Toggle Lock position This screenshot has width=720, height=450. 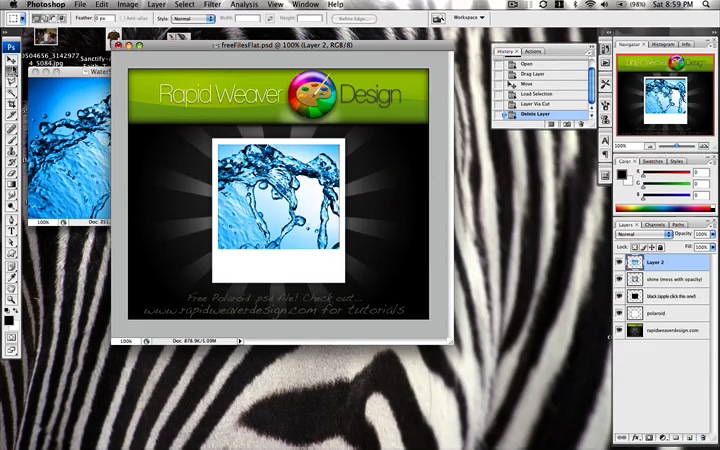point(652,247)
